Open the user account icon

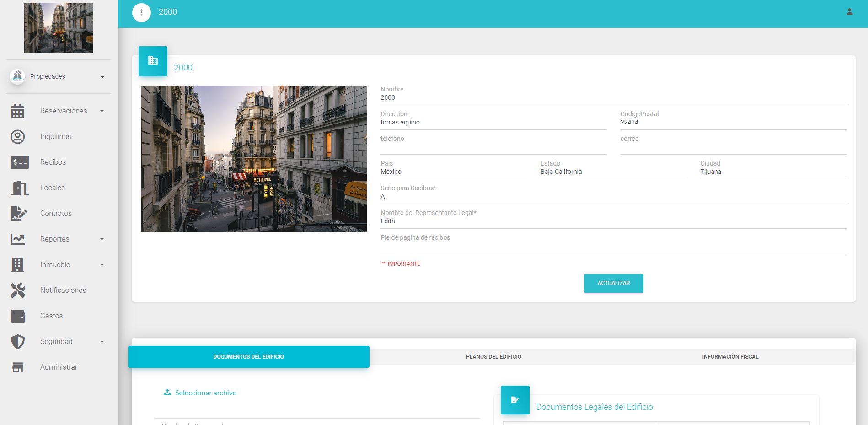pyautogui.click(x=849, y=12)
